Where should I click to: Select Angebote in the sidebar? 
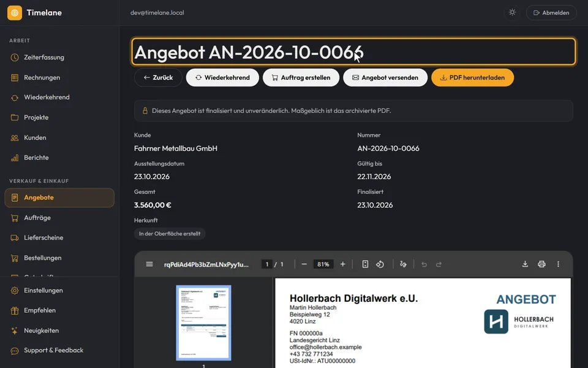[59, 197]
